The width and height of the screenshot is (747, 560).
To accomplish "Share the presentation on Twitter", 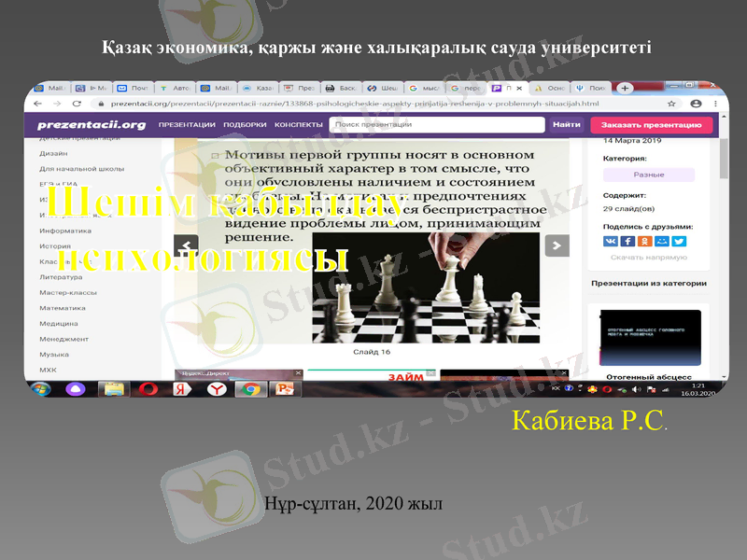I will click(x=678, y=241).
